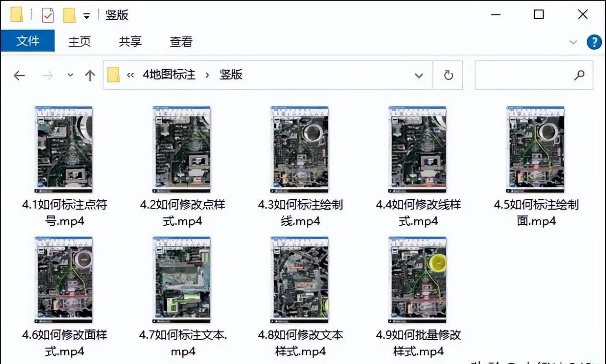This screenshot has width=606, height=364.
Task: Open the search magnifier icon
Action: [580, 76]
